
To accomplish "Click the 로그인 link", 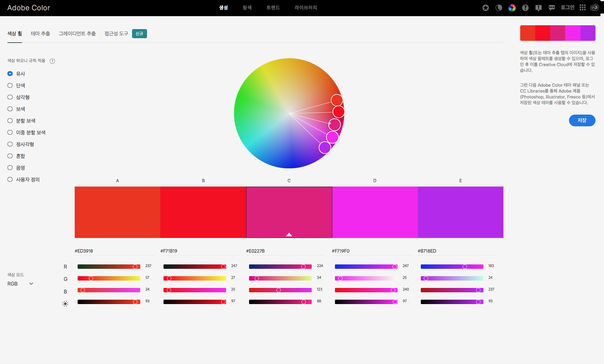I will (x=567, y=8).
